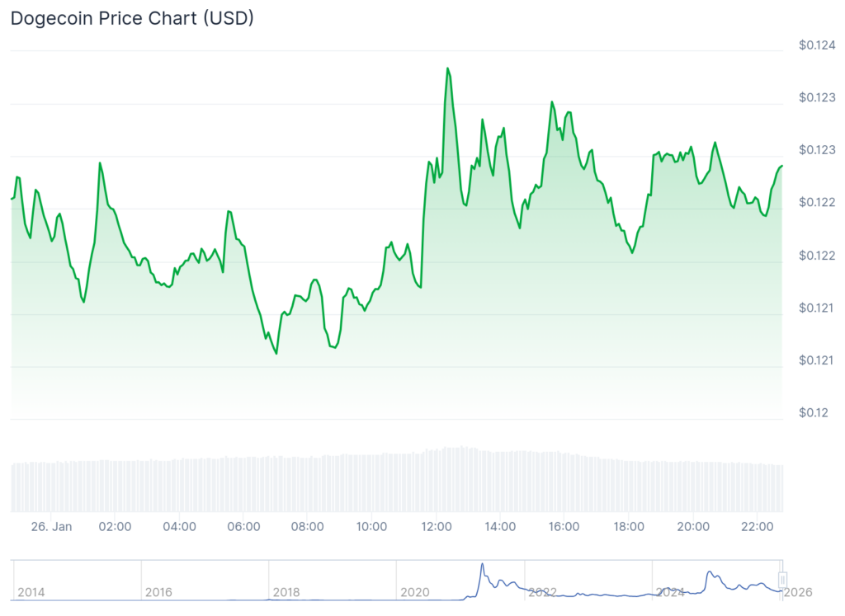Click the 12:00 time axis label
The image size is (845, 616).
coord(436,526)
